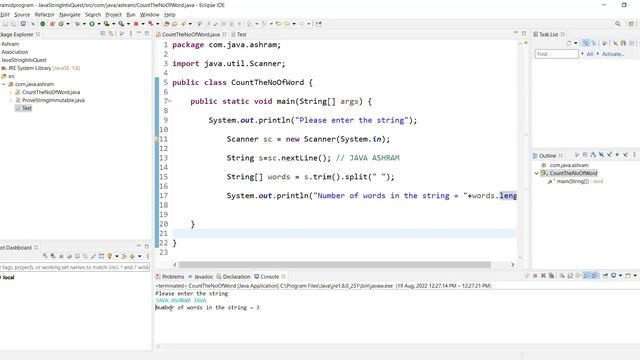Select ProveStringImmutable.java in Package Explorer

click(53, 100)
